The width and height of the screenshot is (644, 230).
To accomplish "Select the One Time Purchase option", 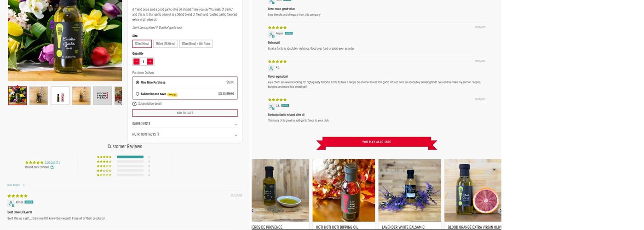I will click(138, 82).
